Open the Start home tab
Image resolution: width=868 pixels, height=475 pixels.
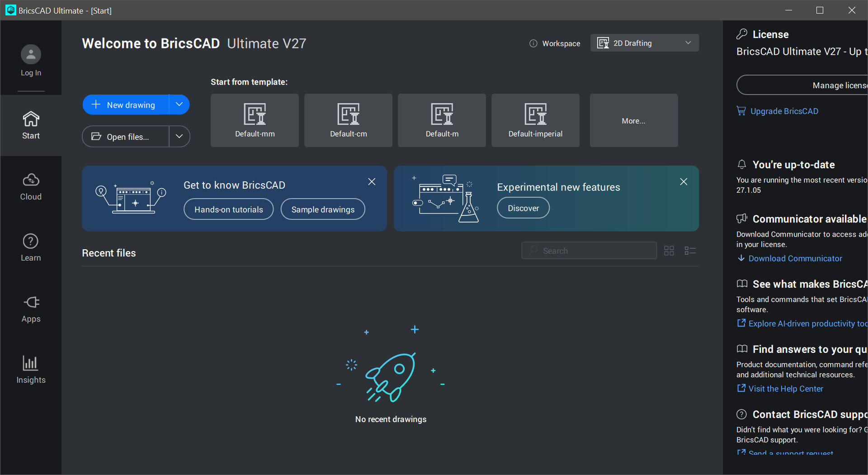pos(31,125)
